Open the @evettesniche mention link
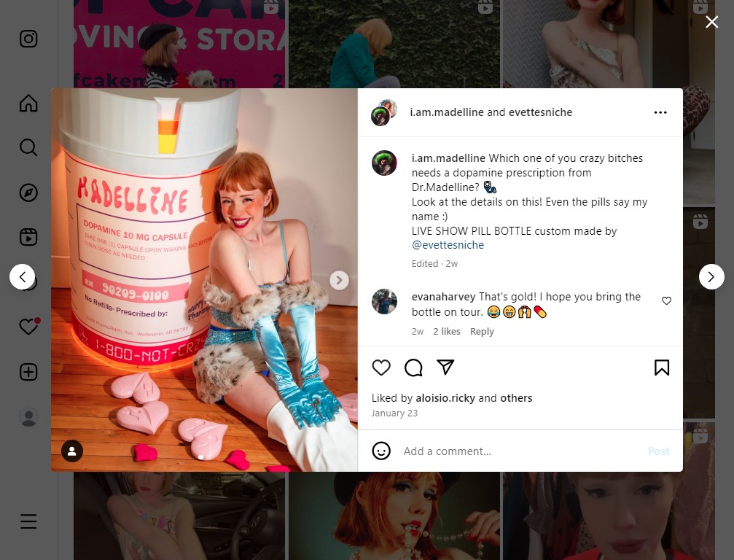This screenshot has width=734, height=560. coord(448,245)
